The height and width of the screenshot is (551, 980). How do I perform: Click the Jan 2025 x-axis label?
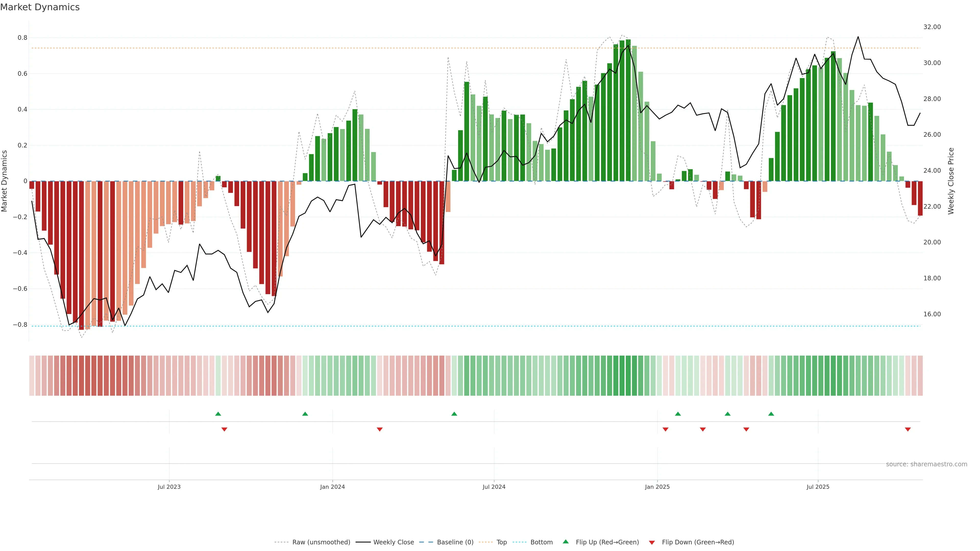pos(657,487)
